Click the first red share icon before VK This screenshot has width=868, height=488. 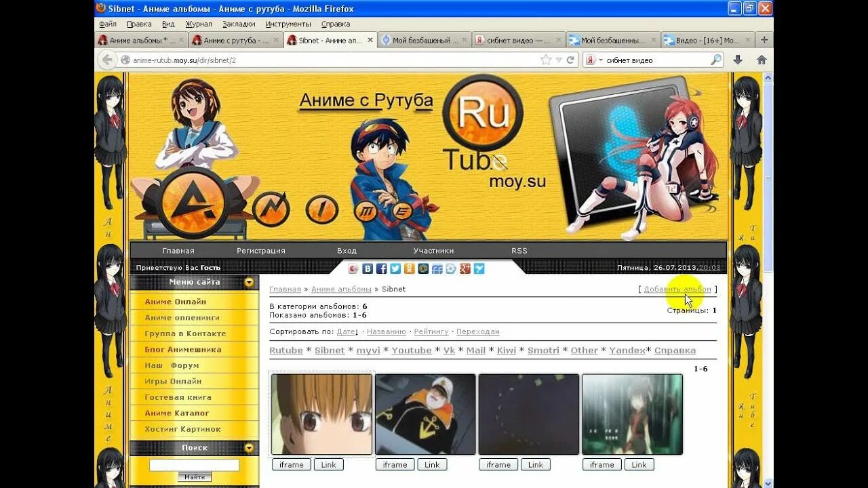tap(353, 268)
